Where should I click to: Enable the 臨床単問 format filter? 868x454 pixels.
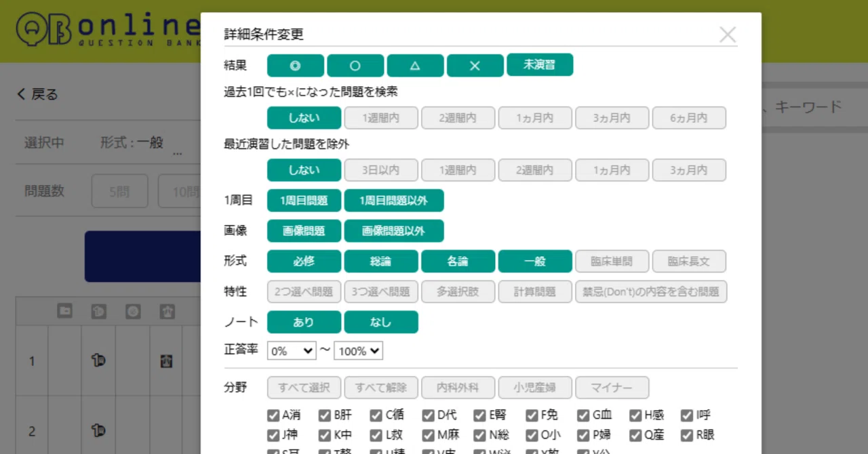pos(612,262)
